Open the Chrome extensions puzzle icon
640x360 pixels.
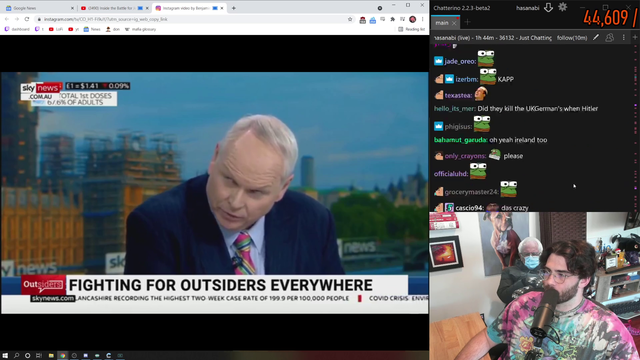(x=393, y=19)
